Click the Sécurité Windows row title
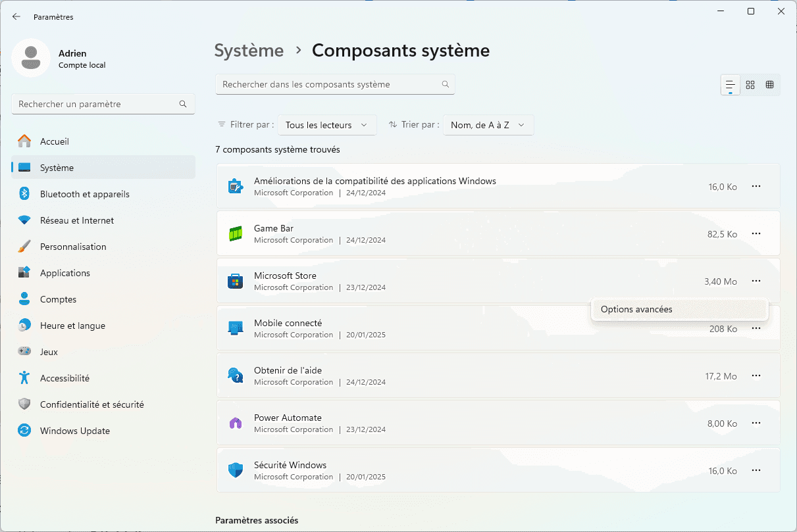Screen dimensions: 797x532 point(290,465)
